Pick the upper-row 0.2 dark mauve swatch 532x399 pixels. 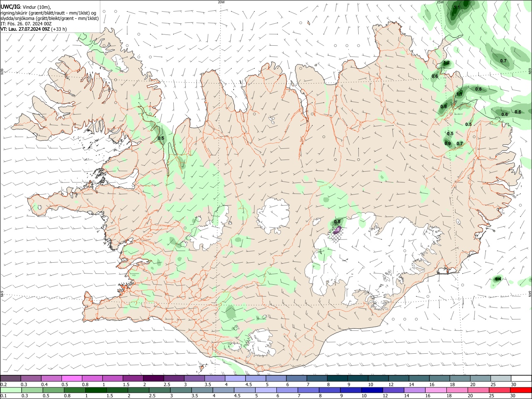(x=10, y=379)
